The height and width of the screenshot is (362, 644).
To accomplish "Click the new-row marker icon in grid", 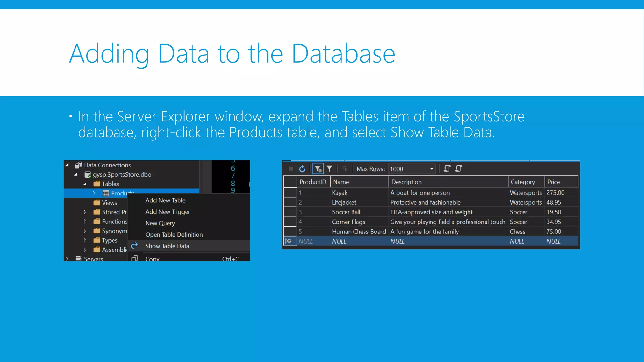I will (x=288, y=241).
